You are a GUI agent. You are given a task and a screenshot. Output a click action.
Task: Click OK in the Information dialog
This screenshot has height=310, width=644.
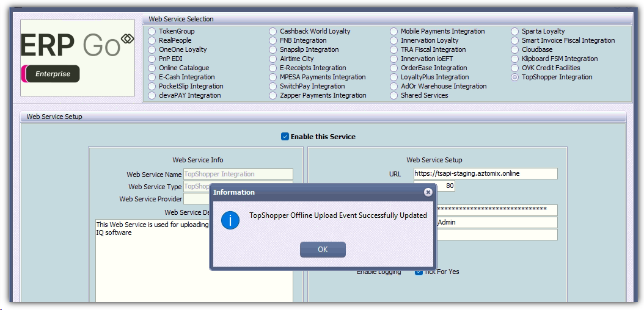pyautogui.click(x=323, y=250)
